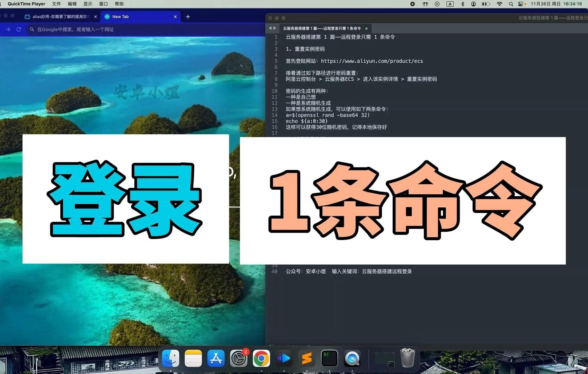The image size is (588, 374).
Task: Open the 窗口 menu in menu bar
Action: click(104, 4)
